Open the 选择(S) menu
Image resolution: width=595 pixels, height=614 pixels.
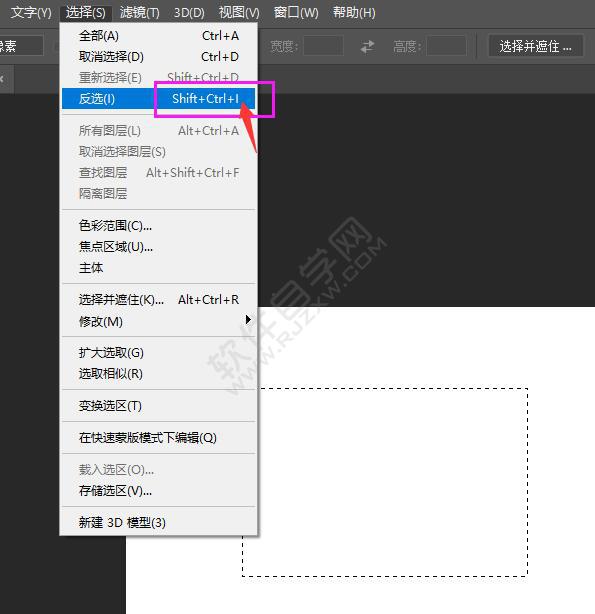click(86, 13)
